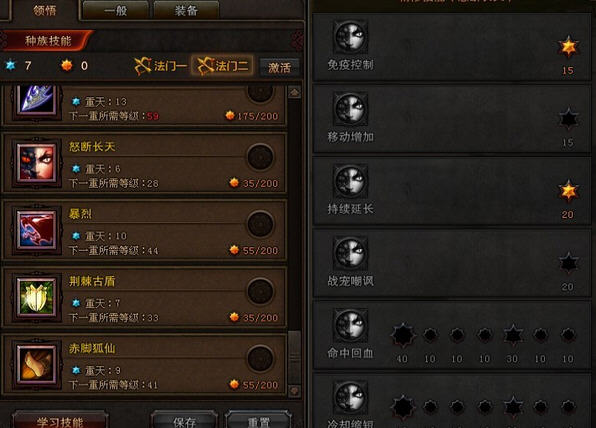Click the 保存 button
This screenshot has height=428, width=596.
coord(185,420)
